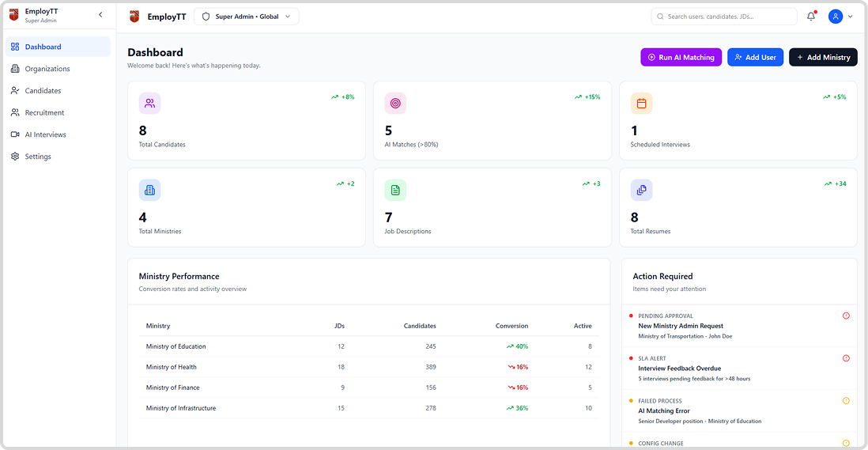Go to Candidates in the sidebar

click(x=58, y=91)
